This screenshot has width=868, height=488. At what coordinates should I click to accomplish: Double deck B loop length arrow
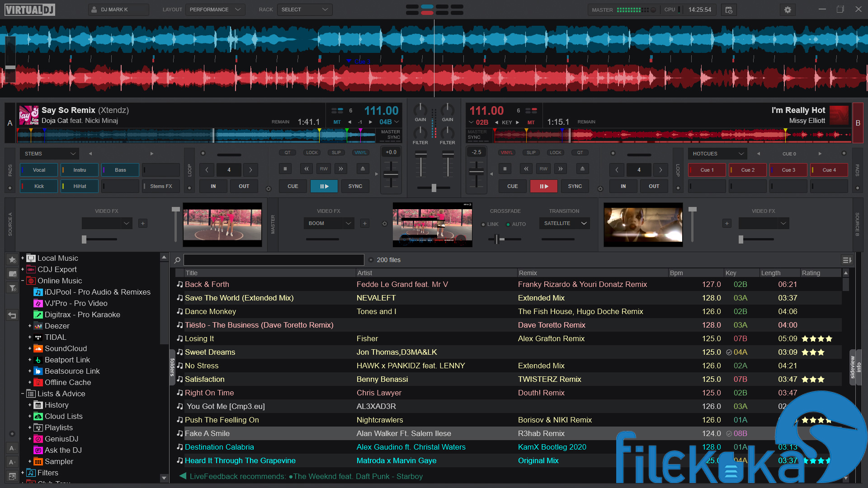point(660,170)
